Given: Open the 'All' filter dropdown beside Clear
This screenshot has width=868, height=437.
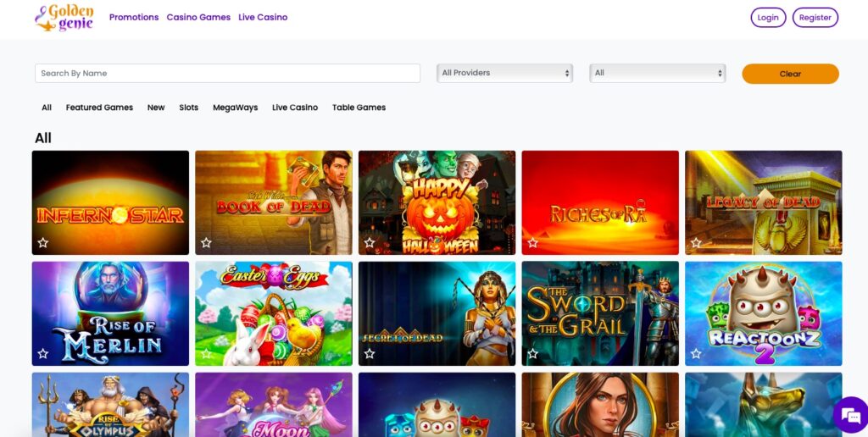Looking at the screenshot, I should tap(658, 73).
